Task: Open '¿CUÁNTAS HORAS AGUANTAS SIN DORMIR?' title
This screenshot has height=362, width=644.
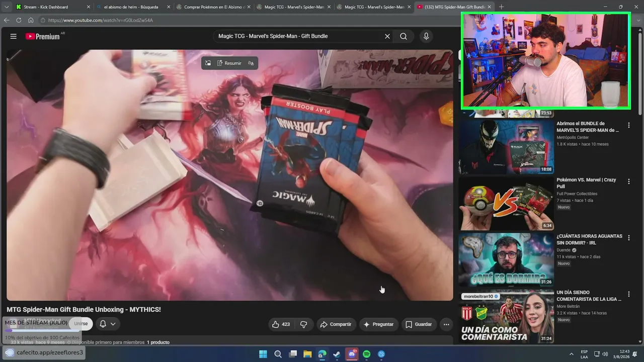Action: [589, 239]
